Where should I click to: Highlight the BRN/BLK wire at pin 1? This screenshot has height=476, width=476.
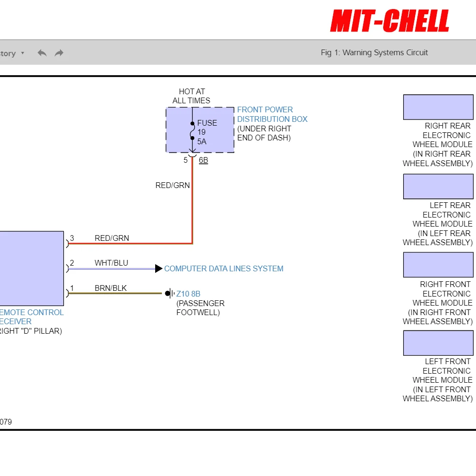point(115,294)
